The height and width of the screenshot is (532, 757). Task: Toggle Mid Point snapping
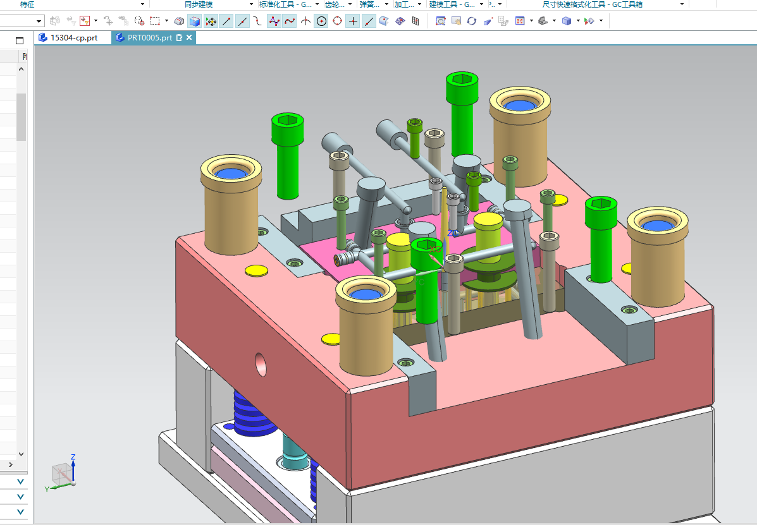(x=242, y=21)
